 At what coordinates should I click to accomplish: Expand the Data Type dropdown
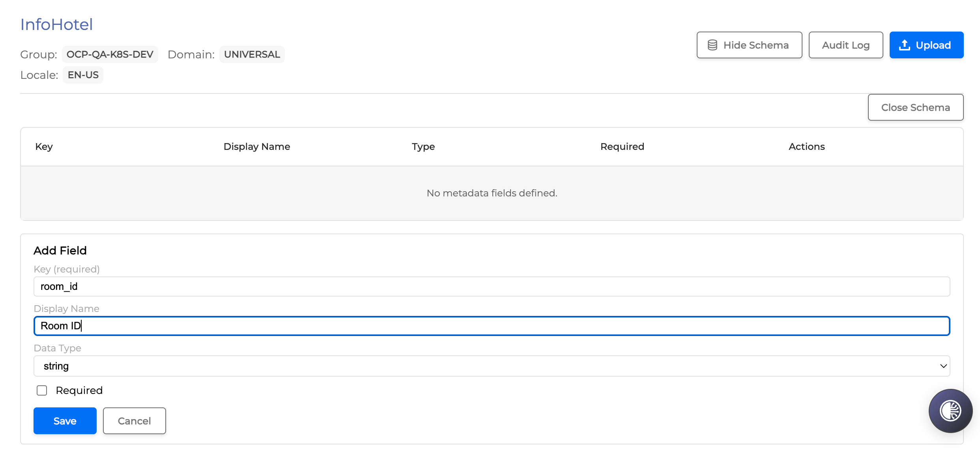[x=491, y=366]
